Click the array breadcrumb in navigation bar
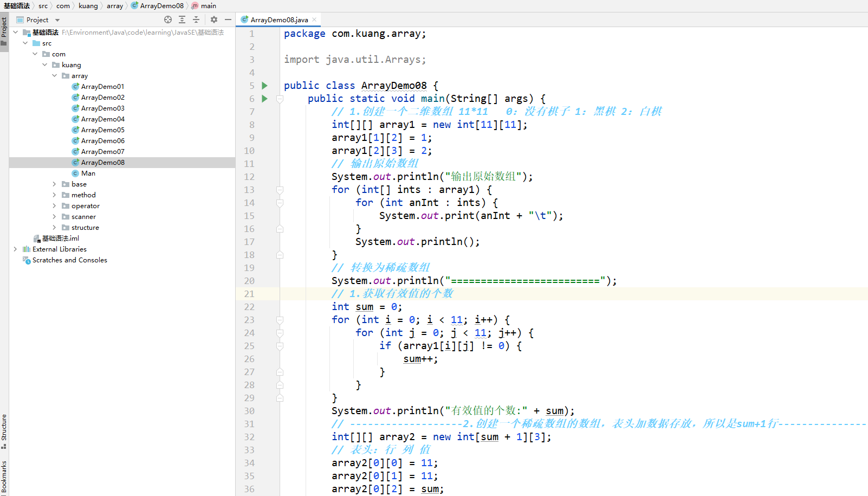This screenshot has height=496, width=868. pyautogui.click(x=115, y=6)
